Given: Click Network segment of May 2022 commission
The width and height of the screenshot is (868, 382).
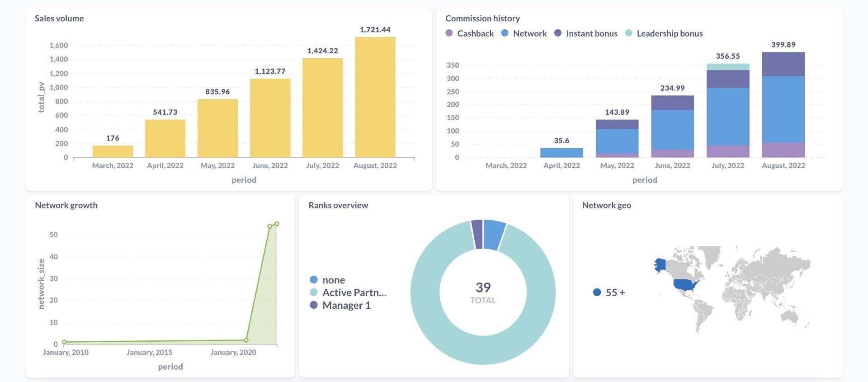Looking at the screenshot, I should pyautogui.click(x=617, y=141).
